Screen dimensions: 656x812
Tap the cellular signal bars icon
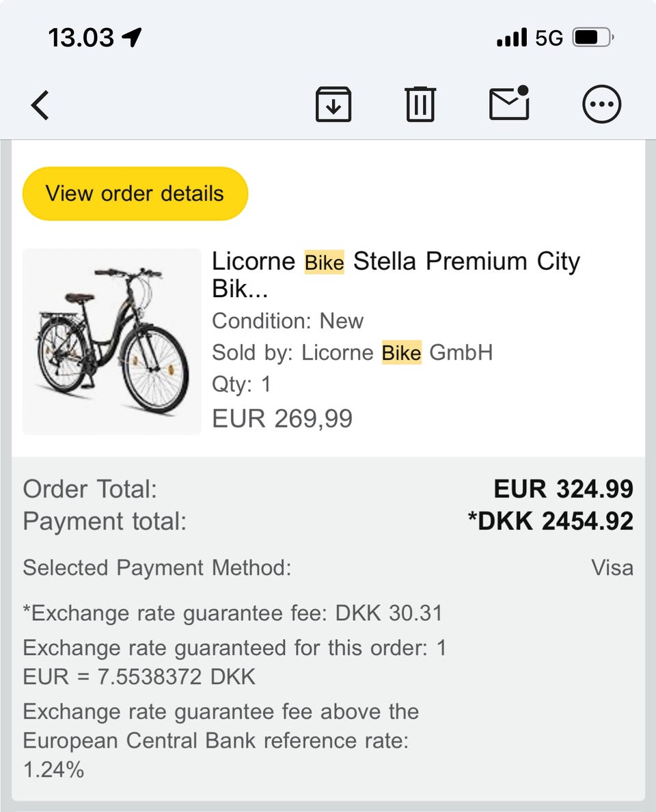tap(512, 38)
